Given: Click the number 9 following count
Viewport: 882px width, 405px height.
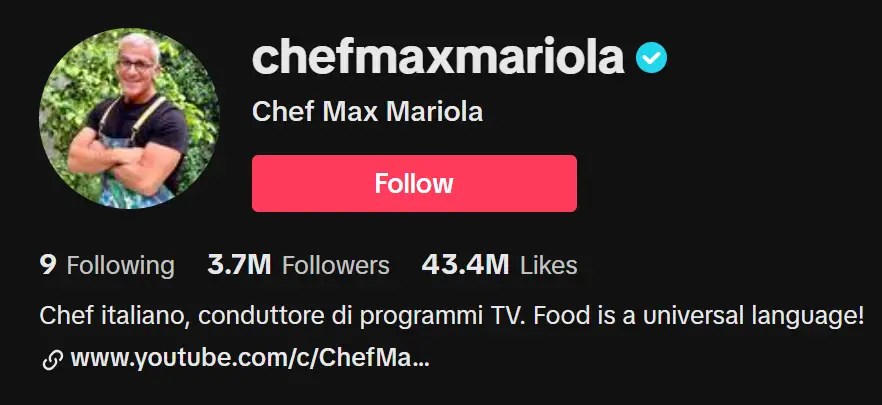Looking at the screenshot, I should pyautogui.click(x=48, y=264).
